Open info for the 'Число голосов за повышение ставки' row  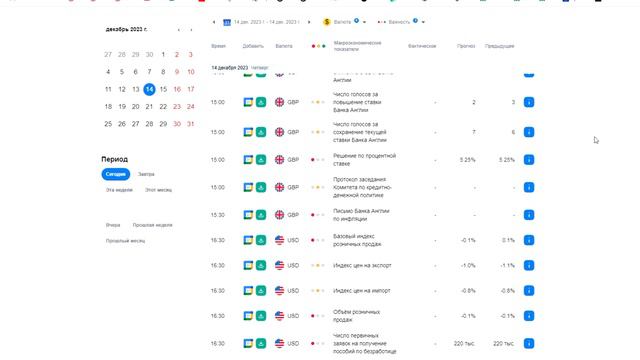[529, 102]
